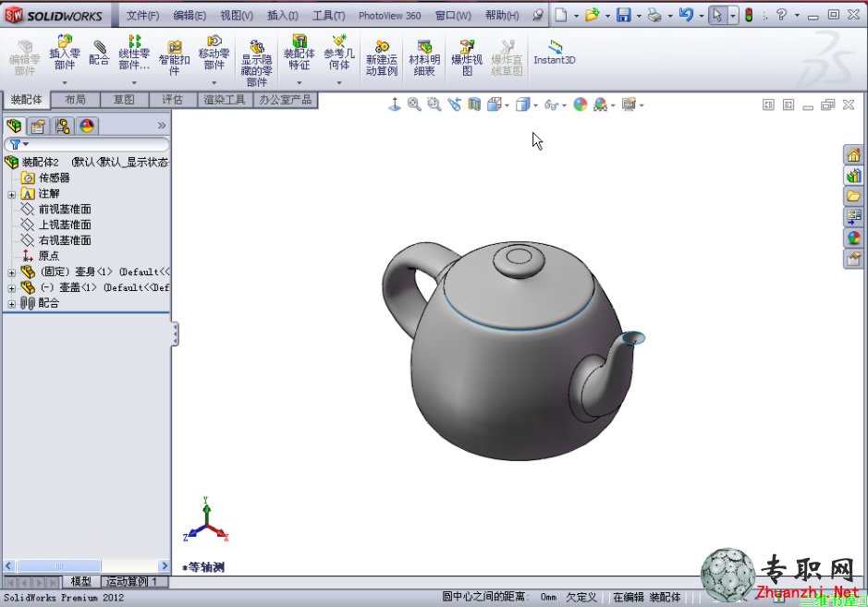Open dropdown arrow under 插入零部件
The height and width of the screenshot is (607, 868).
[x=64, y=82]
